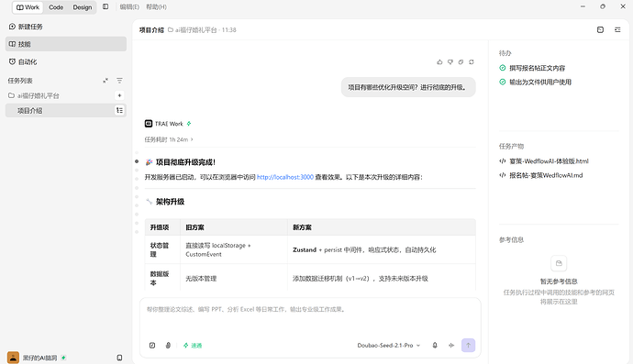Open the http://localhost:3000 link
633x364 pixels.
285,177
